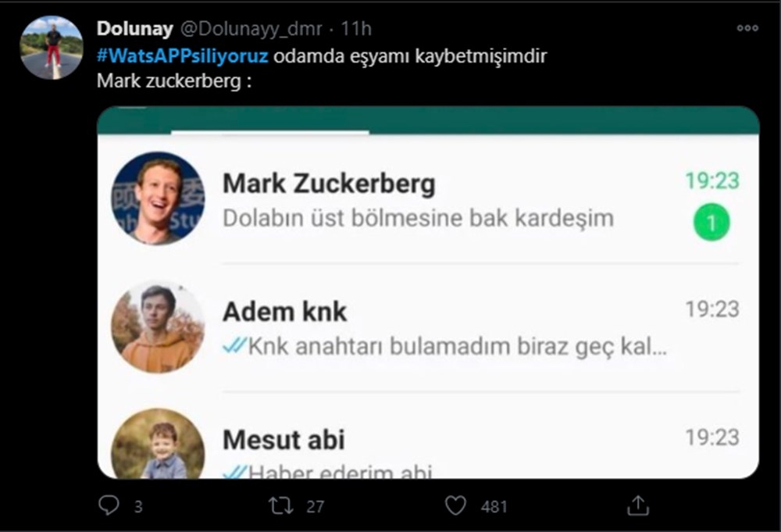Share the tweet via share icon

point(638,505)
